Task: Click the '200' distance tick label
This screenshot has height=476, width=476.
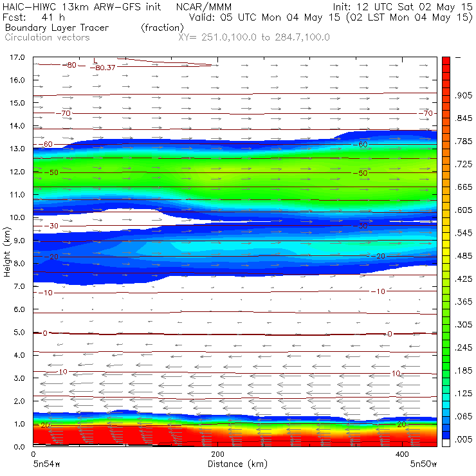Action: (x=217, y=454)
